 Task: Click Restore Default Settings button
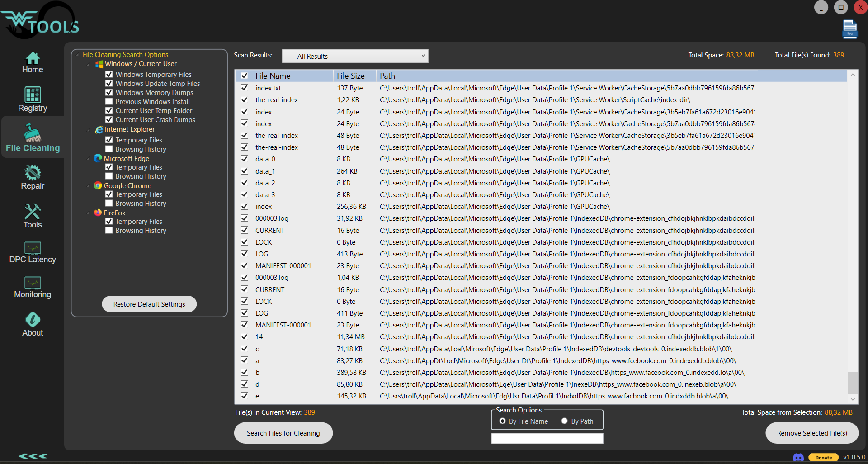click(149, 304)
